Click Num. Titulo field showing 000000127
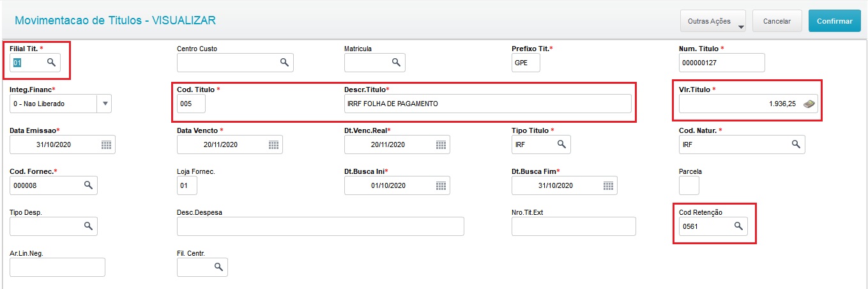 point(722,63)
